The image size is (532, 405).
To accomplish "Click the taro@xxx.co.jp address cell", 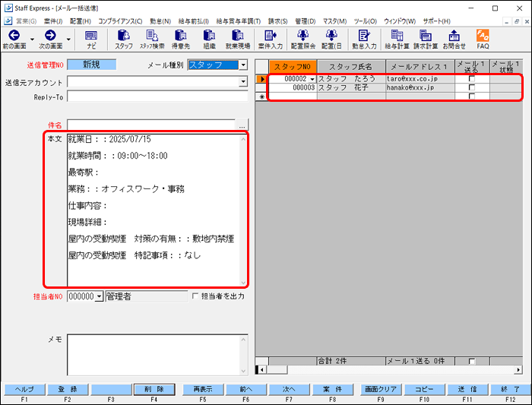I will [420, 79].
